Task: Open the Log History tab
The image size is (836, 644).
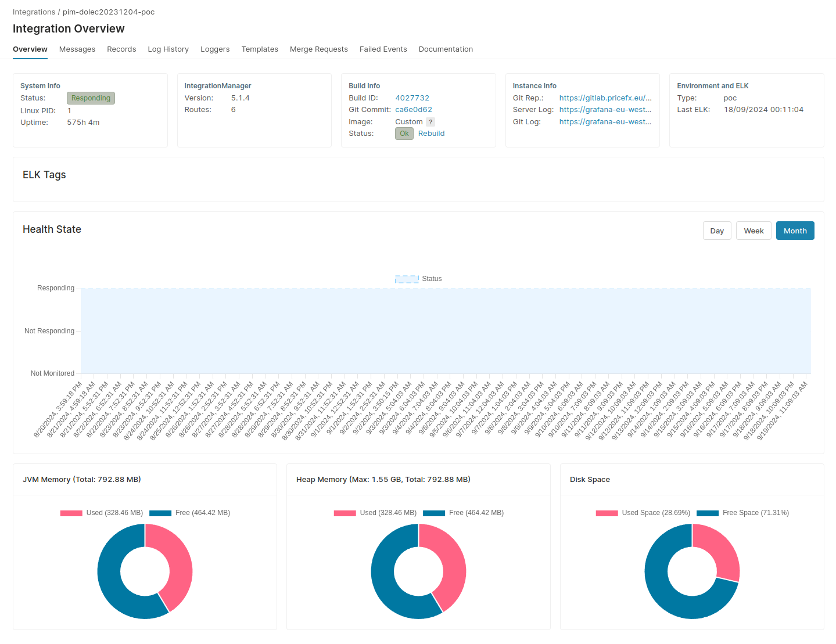Action: point(168,49)
